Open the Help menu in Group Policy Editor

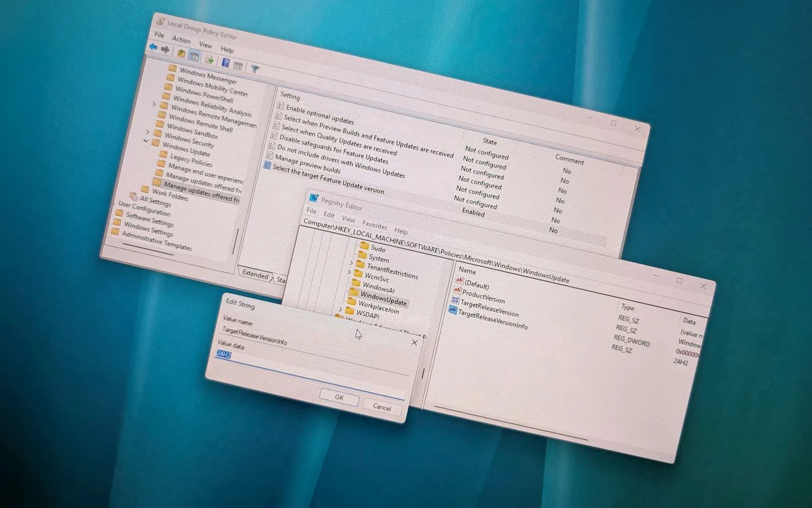point(227,50)
